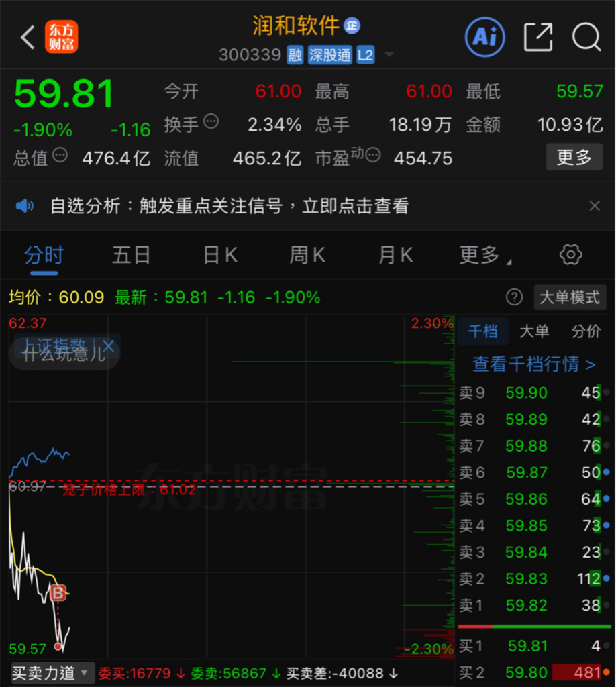Tap the 融 margin trading badge

pos(295,55)
